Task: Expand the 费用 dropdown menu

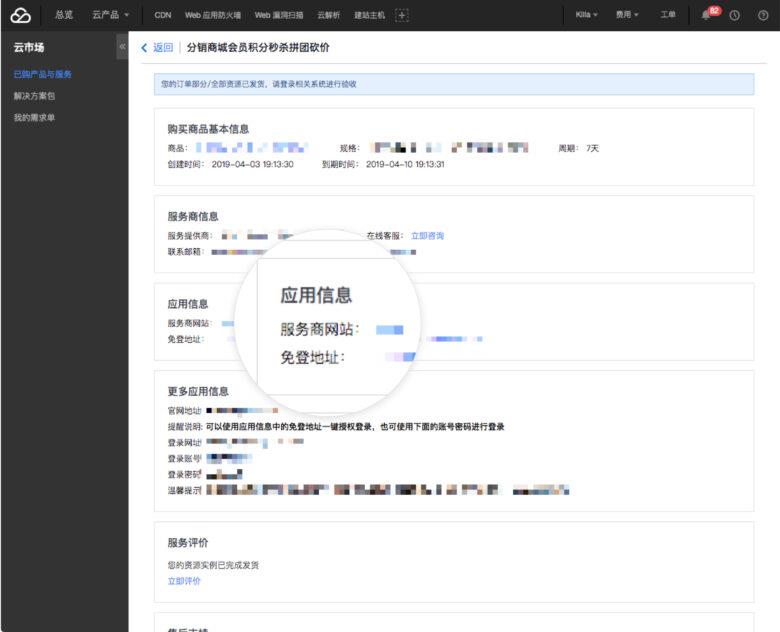Action: [627, 15]
